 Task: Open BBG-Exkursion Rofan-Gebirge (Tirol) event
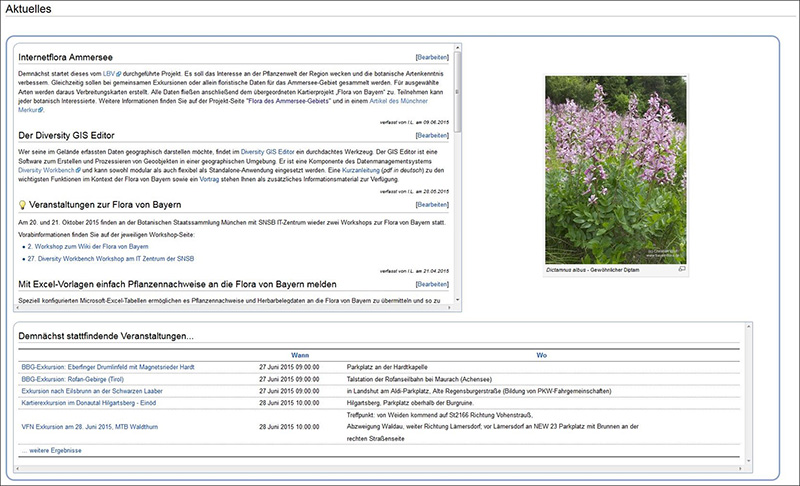72,379
